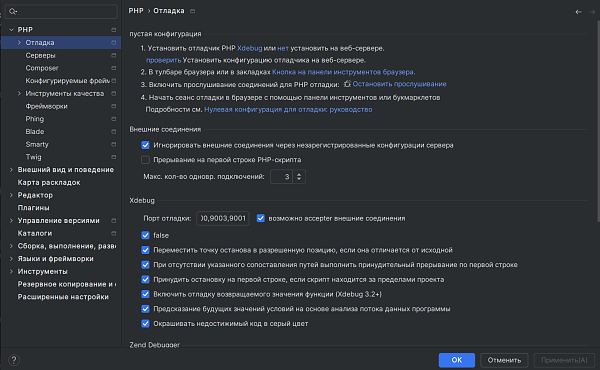Viewport: 600px width, 370px height.
Task: Toggle the false checkbox under Xdebug
Action: point(145,235)
